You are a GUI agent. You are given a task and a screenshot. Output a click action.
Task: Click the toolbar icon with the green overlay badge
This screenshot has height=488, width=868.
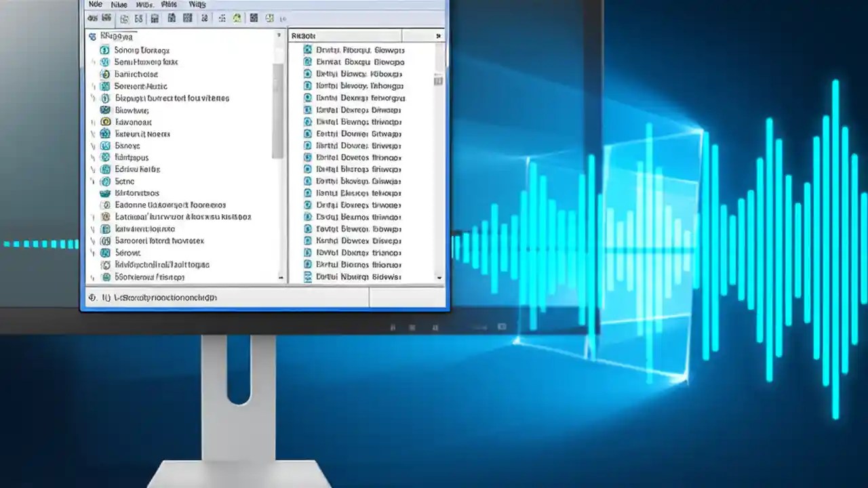(x=237, y=18)
